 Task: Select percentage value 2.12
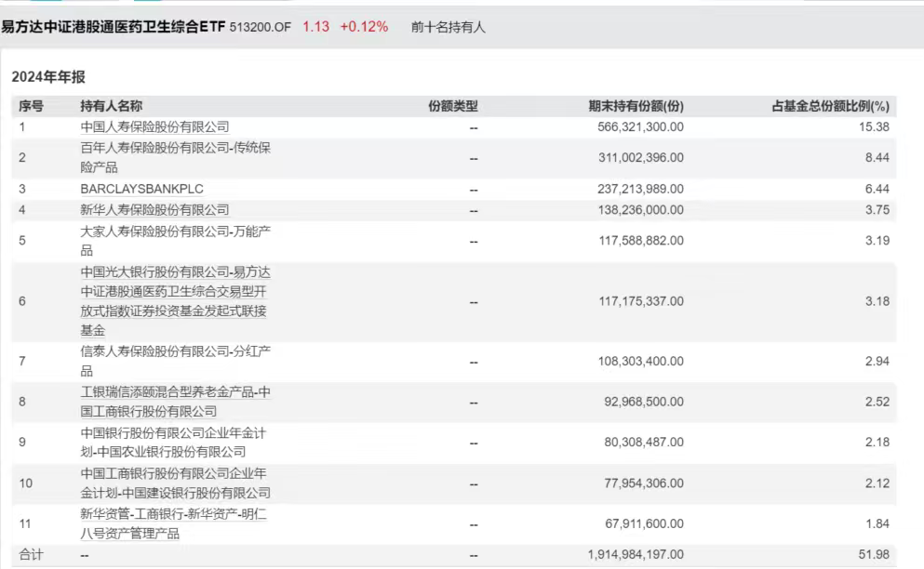(x=877, y=483)
